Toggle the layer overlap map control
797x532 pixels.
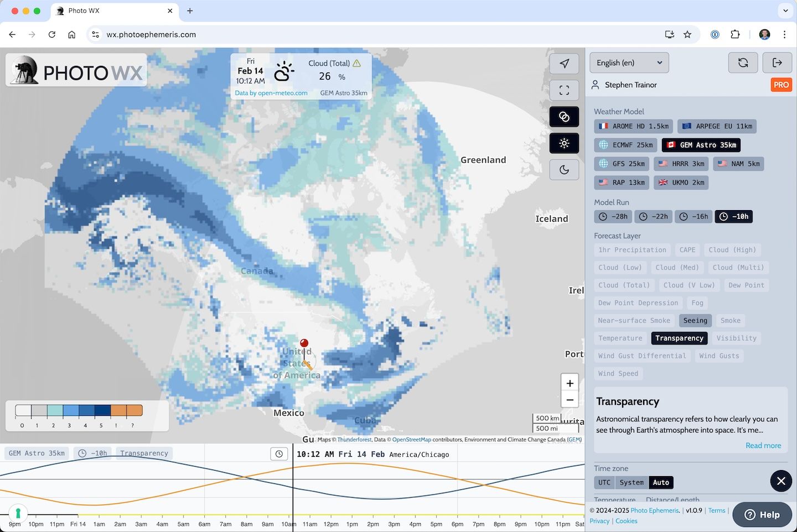click(564, 117)
